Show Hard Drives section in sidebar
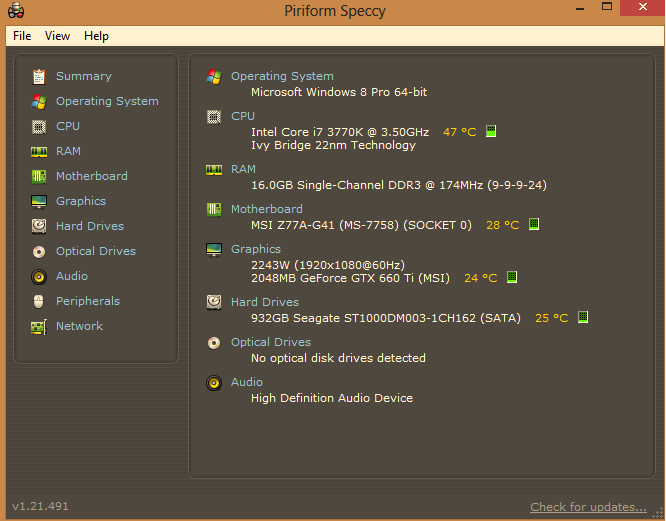The width and height of the screenshot is (666, 521). point(90,226)
